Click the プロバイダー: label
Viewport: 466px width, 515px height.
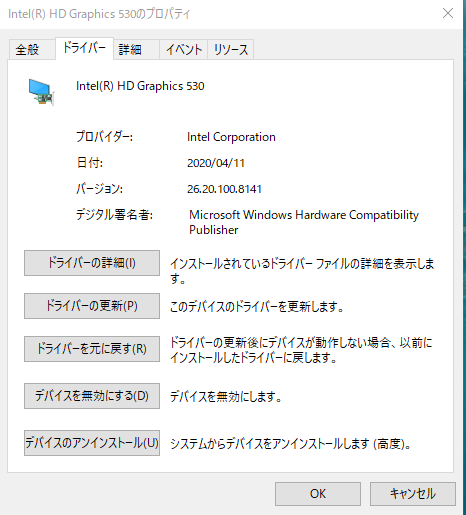tap(104, 137)
